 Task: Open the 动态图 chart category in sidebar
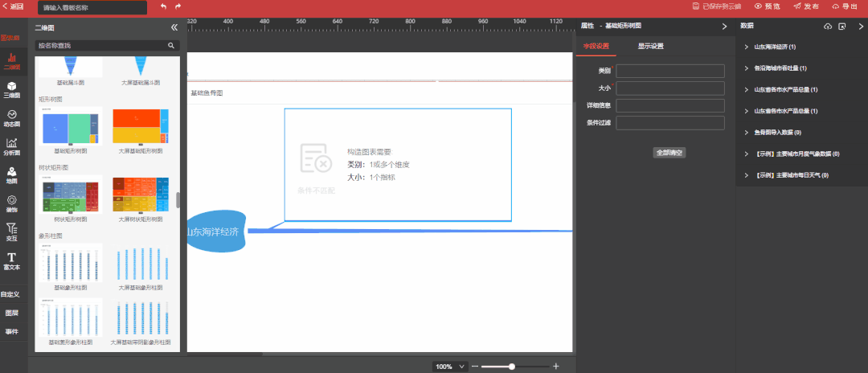[12, 118]
